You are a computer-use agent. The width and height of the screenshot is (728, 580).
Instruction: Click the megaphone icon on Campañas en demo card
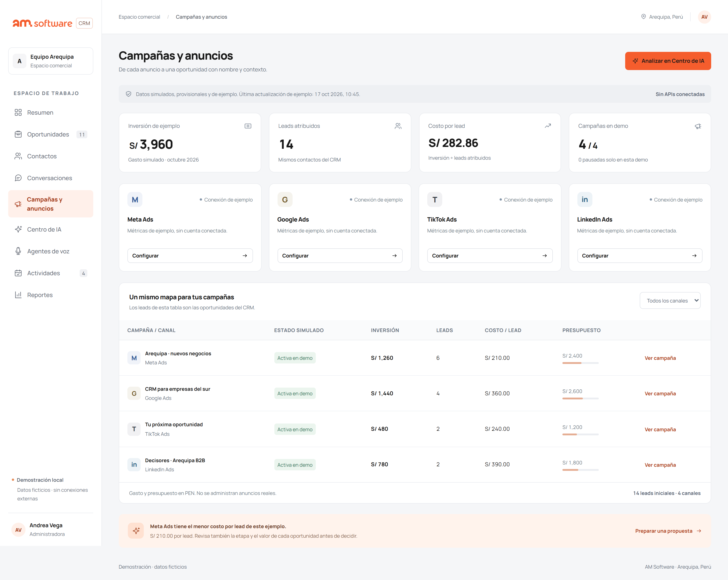[698, 126]
